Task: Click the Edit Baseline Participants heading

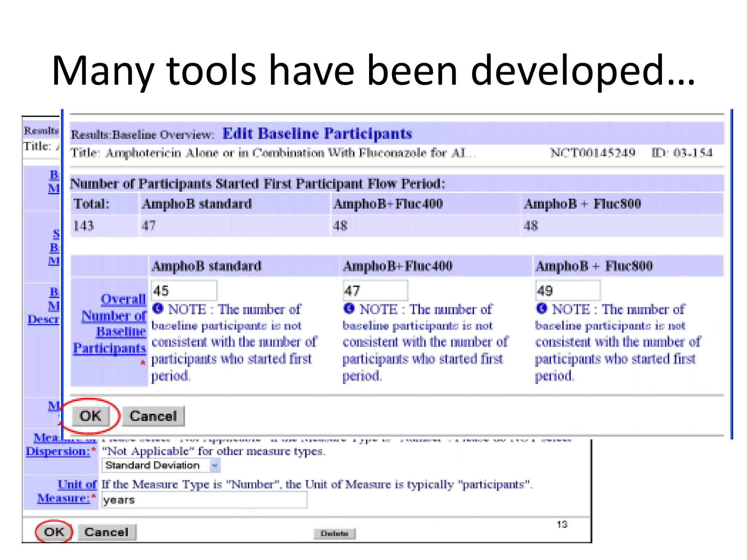Action: (x=317, y=133)
